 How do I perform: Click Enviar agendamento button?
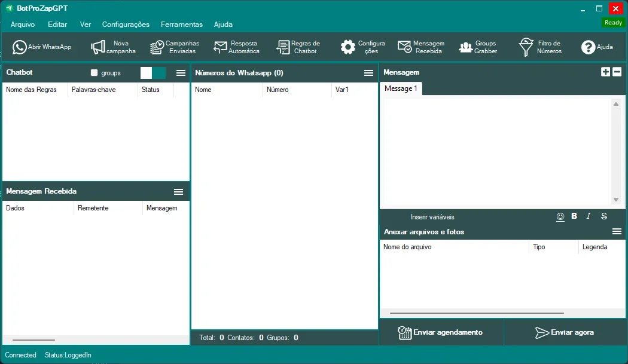click(441, 332)
